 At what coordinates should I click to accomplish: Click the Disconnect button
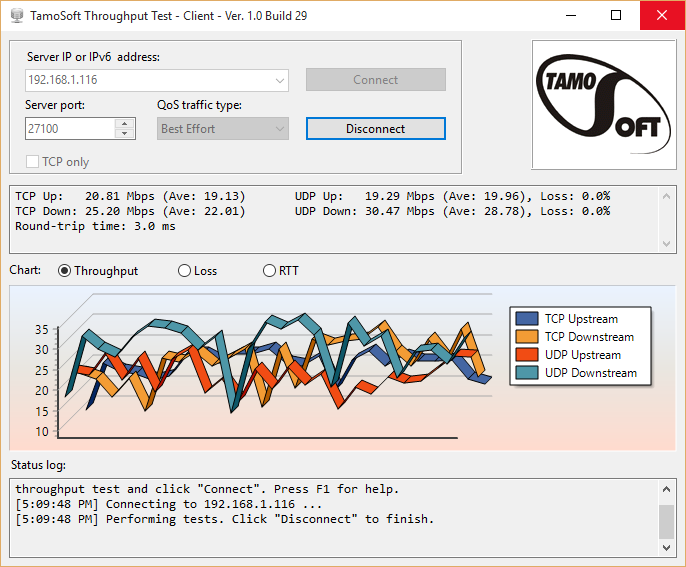375,129
